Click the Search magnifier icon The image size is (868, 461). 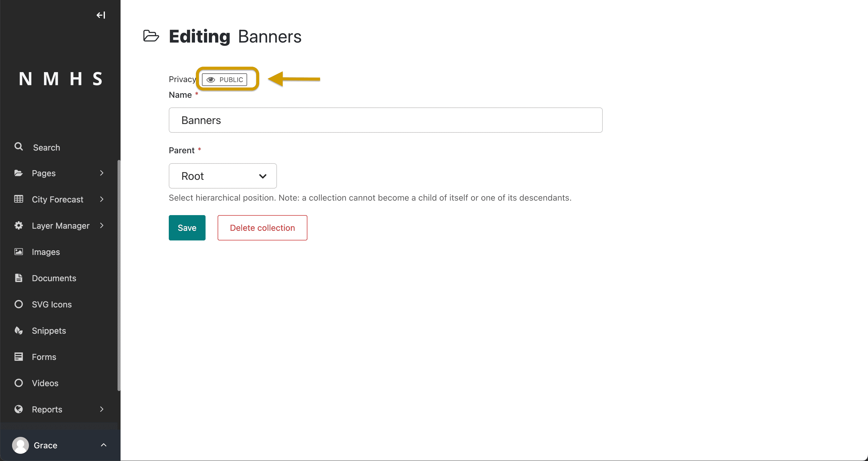click(18, 147)
